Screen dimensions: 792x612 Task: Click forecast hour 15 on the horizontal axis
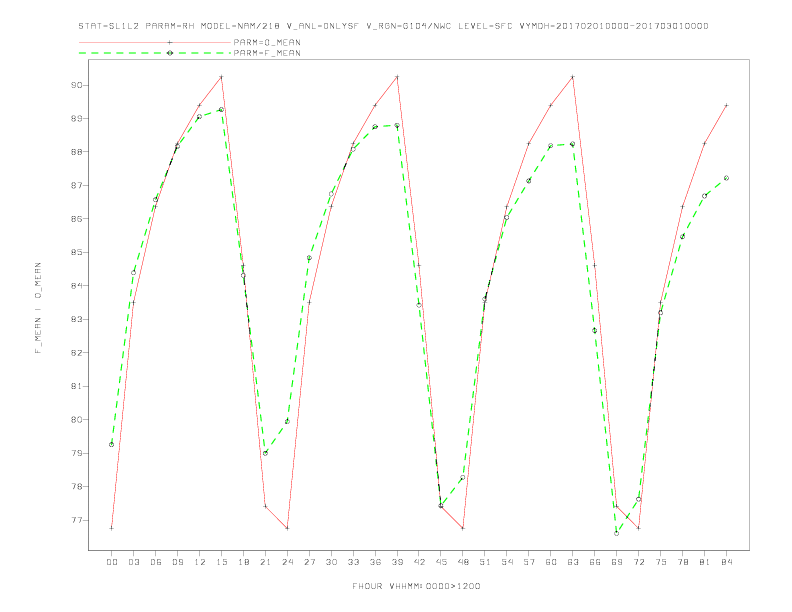coord(221,562)
